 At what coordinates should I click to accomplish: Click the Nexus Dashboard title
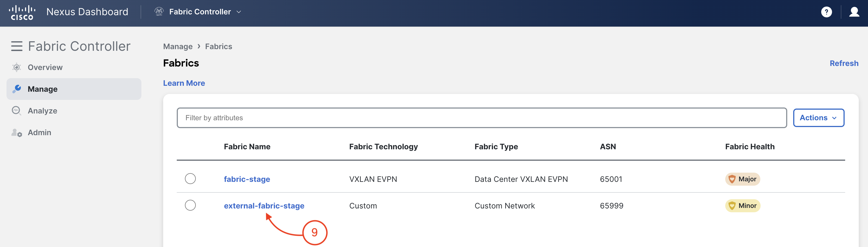click(x=87, y=12)
